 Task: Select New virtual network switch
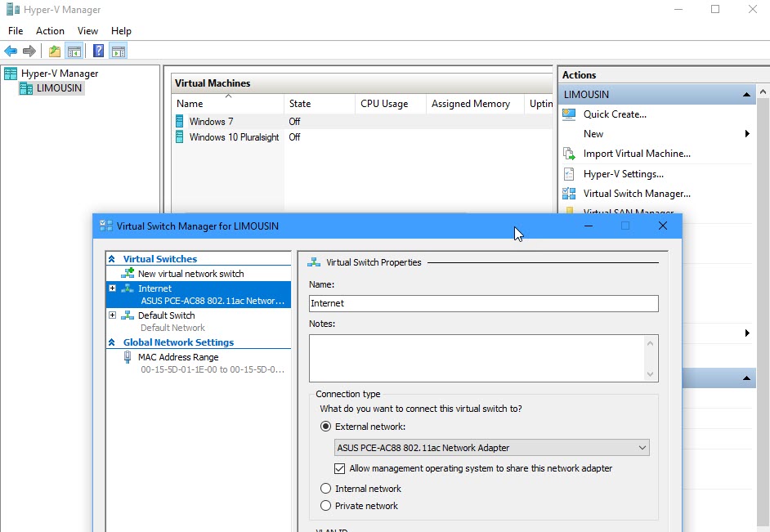click(x=190, y=274)
